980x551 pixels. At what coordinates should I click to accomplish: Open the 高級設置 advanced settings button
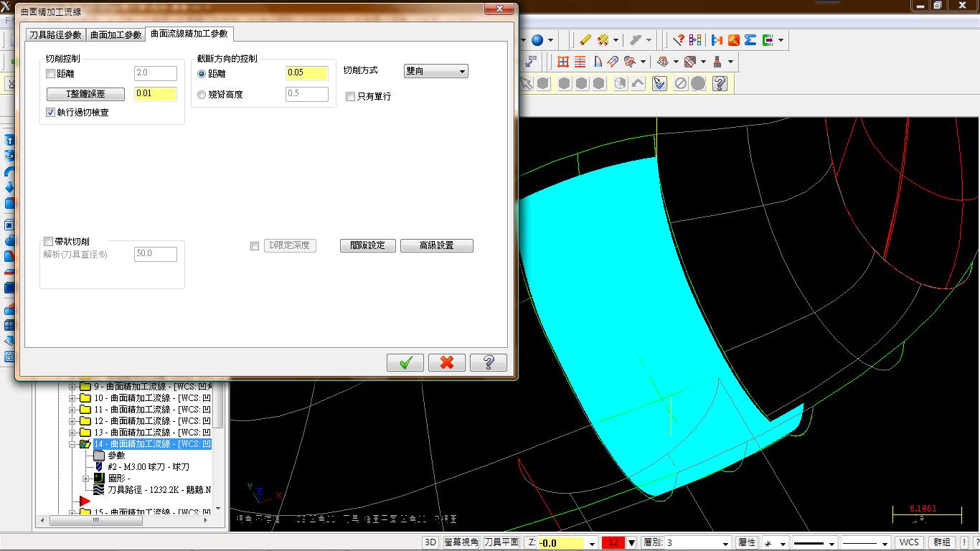pyautogui.click(x=437, y=245)
